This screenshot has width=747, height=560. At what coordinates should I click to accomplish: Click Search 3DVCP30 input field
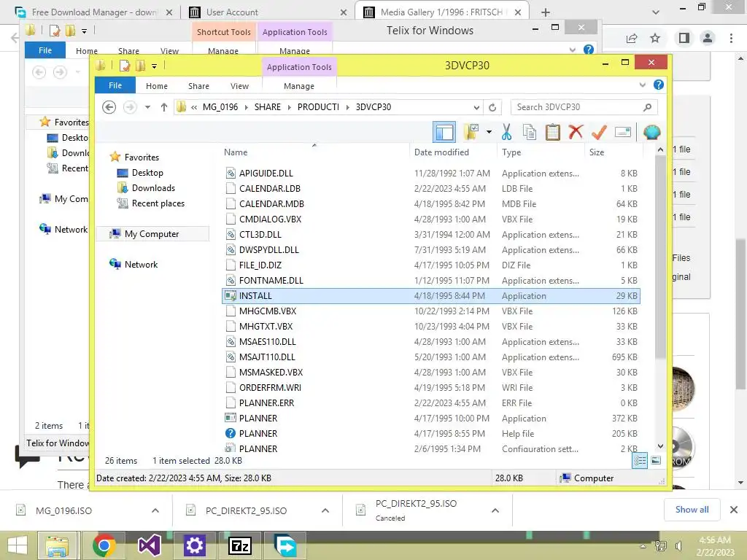(x=584, y=107)
